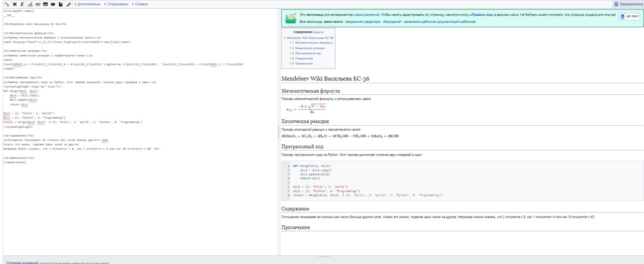Click the math display="block" source line

tap(67, 42)
